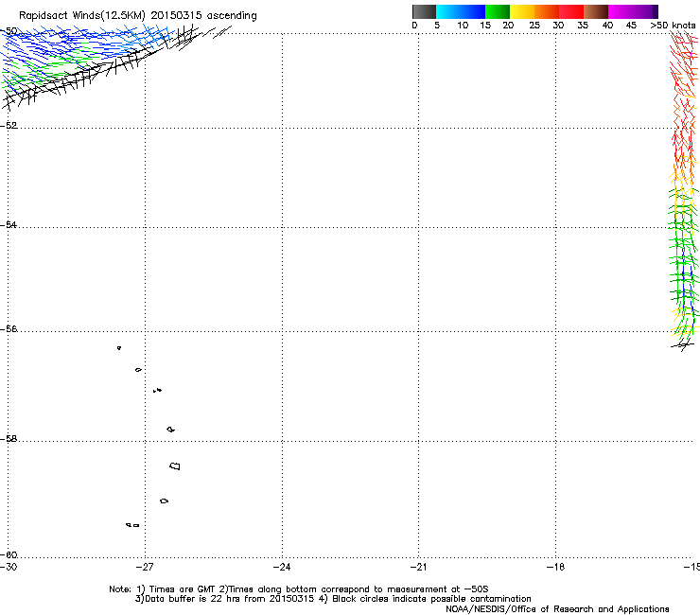Select the magenta 40-45 knots legend segment
Screen dimensions: 700x615
click(x=621, y=11)
